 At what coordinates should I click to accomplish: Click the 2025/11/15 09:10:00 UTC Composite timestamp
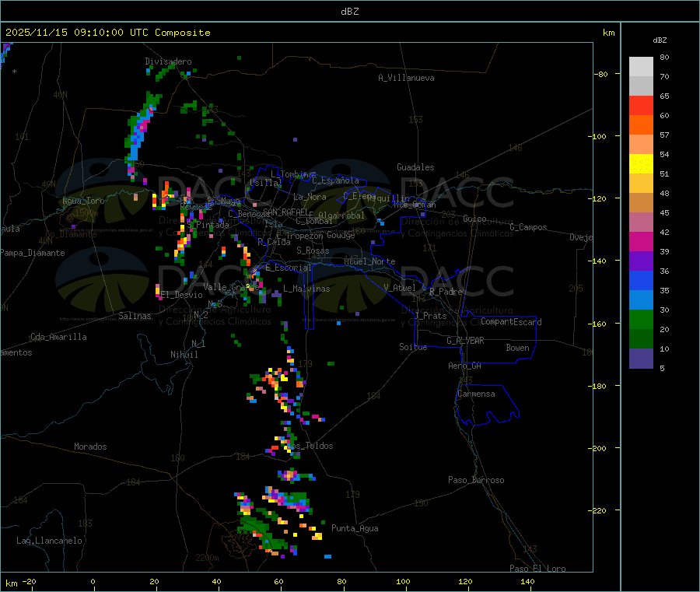[107, 33]
